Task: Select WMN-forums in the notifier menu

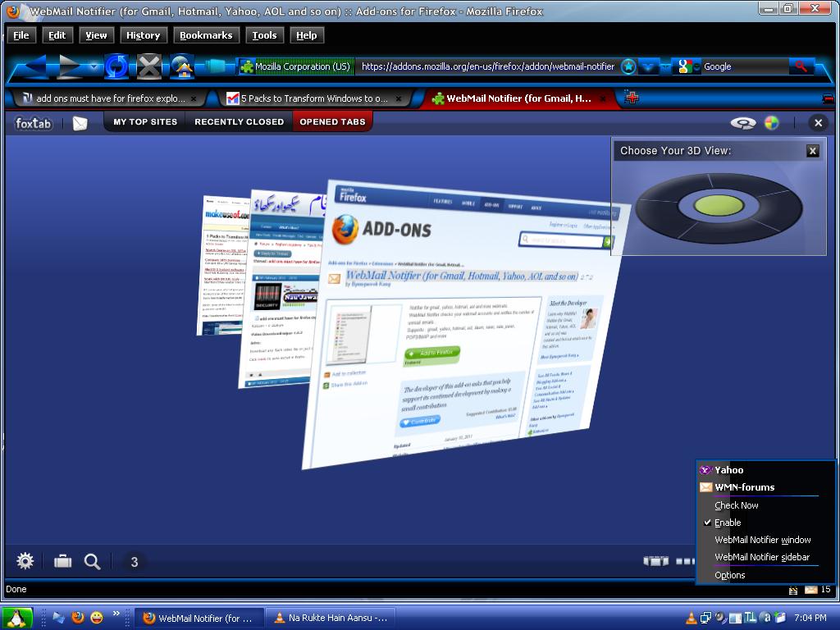Action: point(765,487)
